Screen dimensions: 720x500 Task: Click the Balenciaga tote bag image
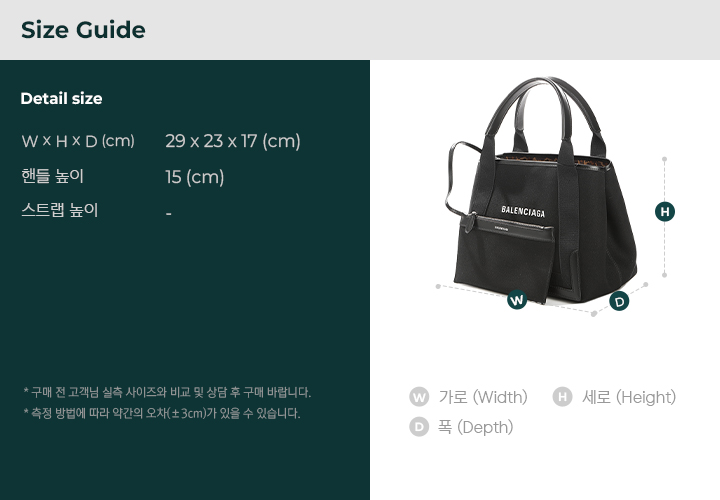(x=541, y=190)
